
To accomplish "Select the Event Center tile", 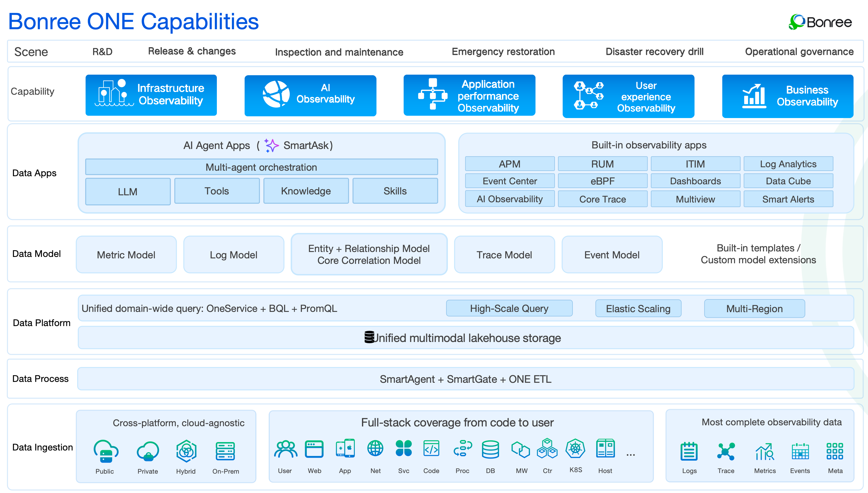I will [510, 181].
